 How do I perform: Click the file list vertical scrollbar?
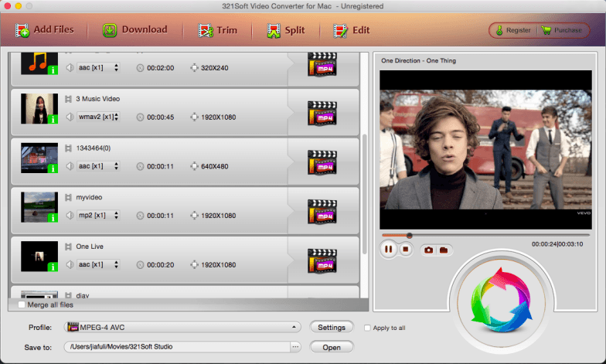click(365, 194)
